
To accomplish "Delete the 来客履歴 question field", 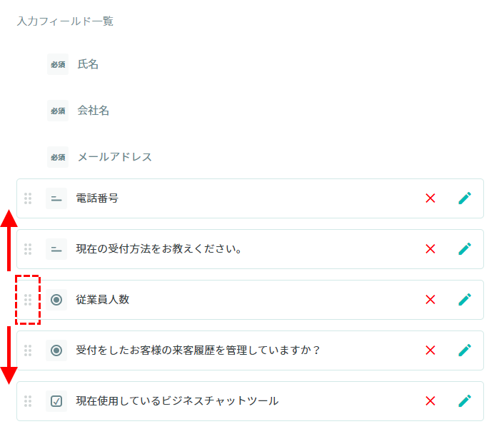I will 430,350.
